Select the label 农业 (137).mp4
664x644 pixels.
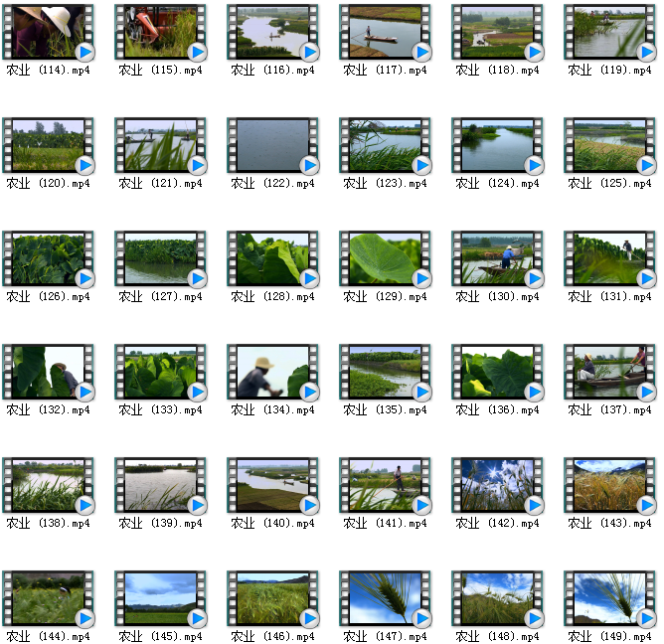click(609, 409)
